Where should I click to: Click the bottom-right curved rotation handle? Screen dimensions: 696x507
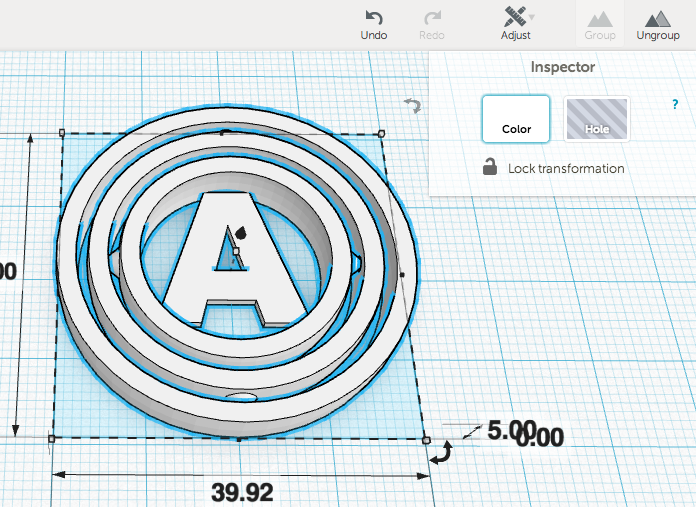[440, 455]
